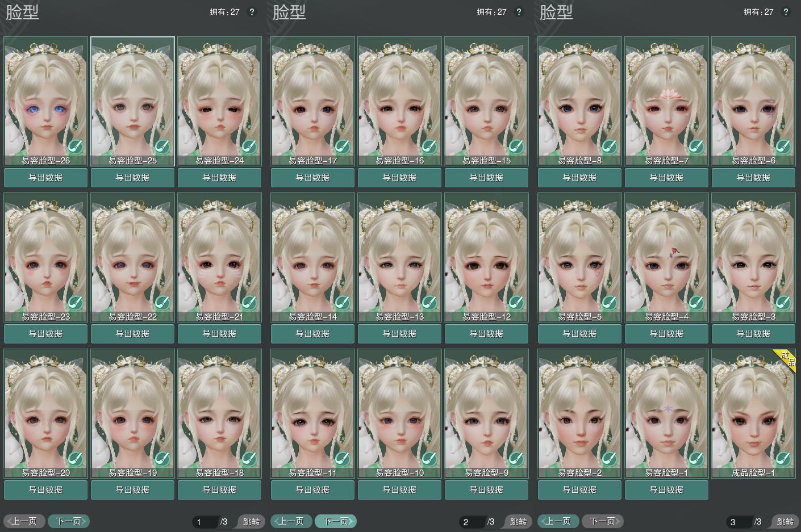
Task: Open help question mark in first 脸型 panel
Action: (252, 12)
